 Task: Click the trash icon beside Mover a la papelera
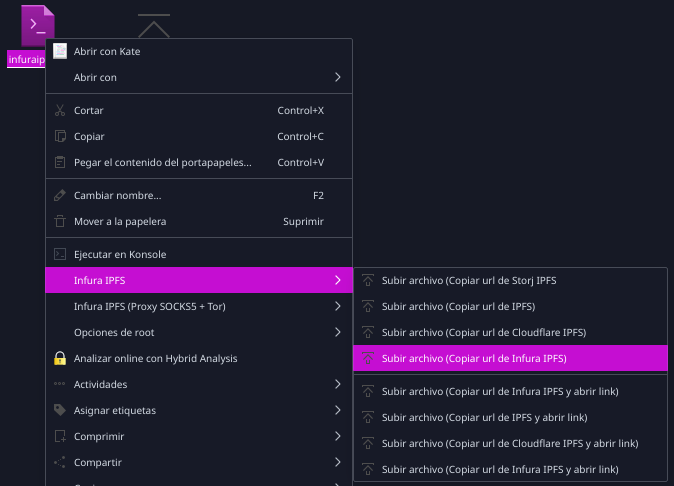(x=60, y=221)
